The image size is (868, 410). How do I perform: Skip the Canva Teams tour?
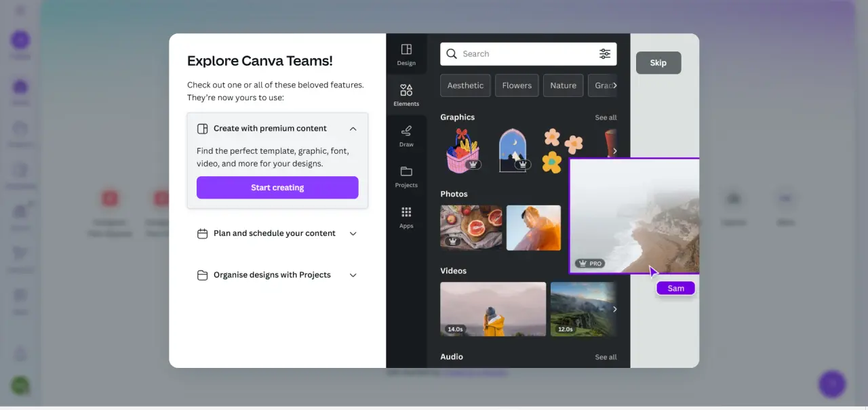[x=658, y=62]
